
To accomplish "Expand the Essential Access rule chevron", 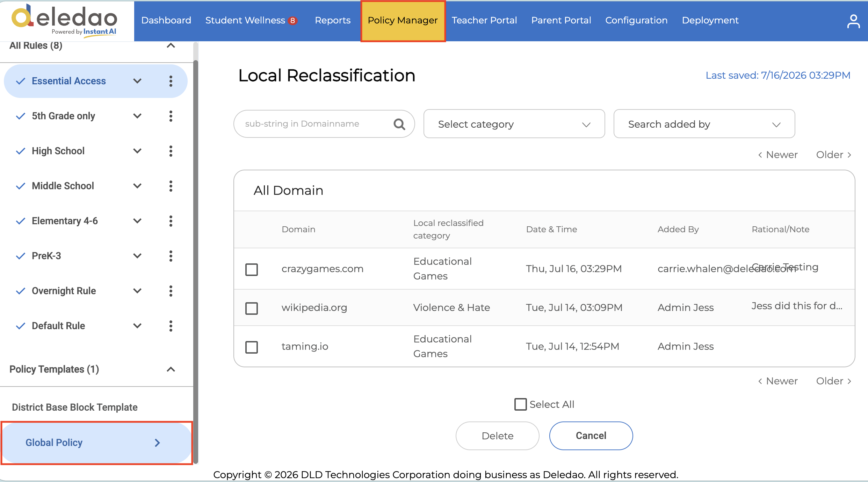I will coord(137,81).
